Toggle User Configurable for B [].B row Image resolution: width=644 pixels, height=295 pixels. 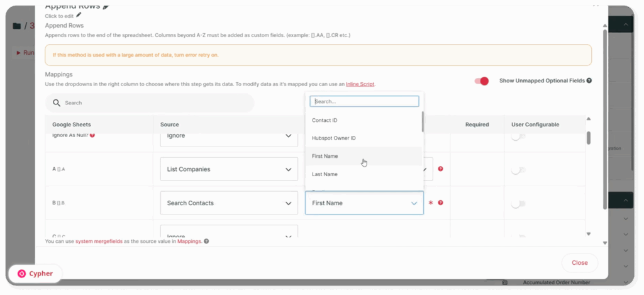pos(518,203)
